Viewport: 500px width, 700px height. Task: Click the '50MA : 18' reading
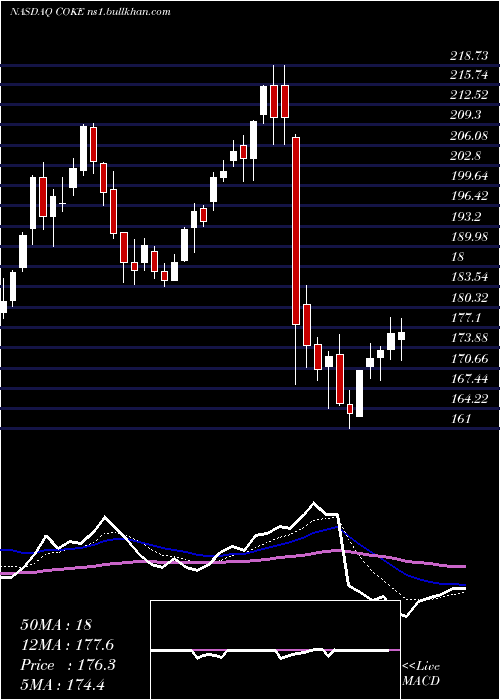point(56,625)
